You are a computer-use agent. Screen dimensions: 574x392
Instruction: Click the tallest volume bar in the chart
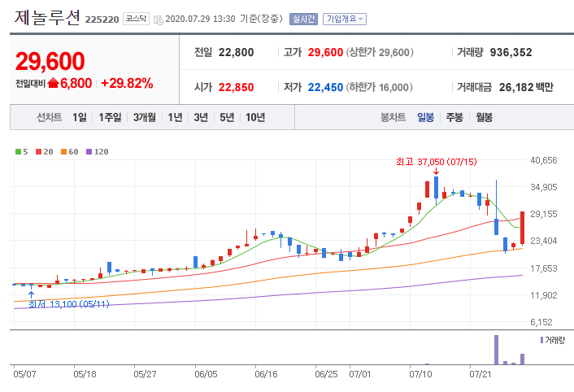pyautogui.click(x=497, y=350)
